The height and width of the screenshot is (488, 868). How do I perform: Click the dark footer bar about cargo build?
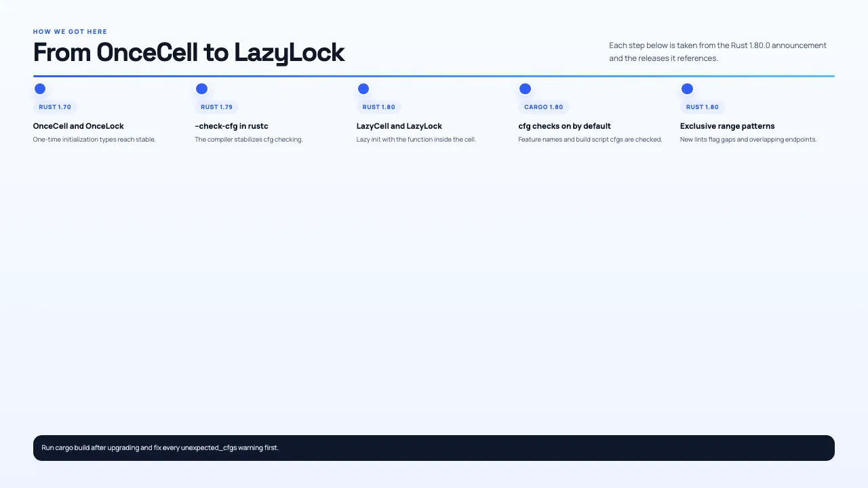coord(434,448)
